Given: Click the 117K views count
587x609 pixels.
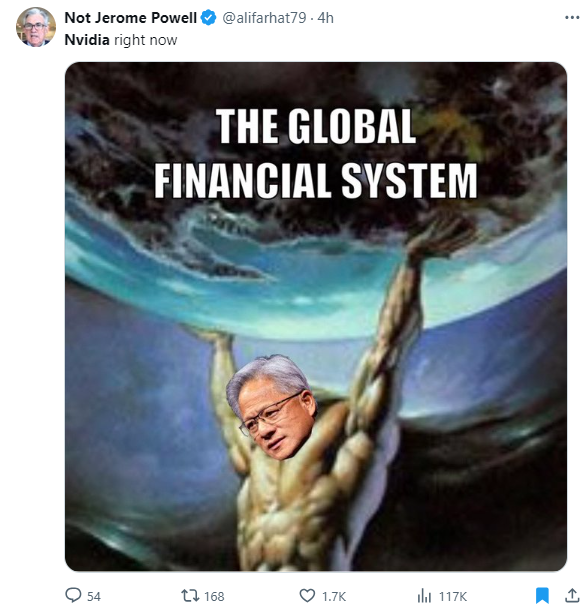Looking at the screenshot, I should 453,596.
